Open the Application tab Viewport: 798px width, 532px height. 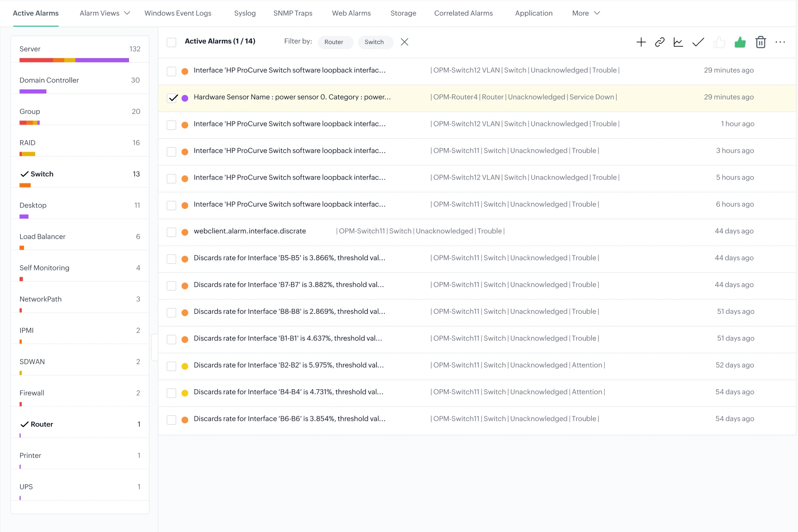coord(534,13)
